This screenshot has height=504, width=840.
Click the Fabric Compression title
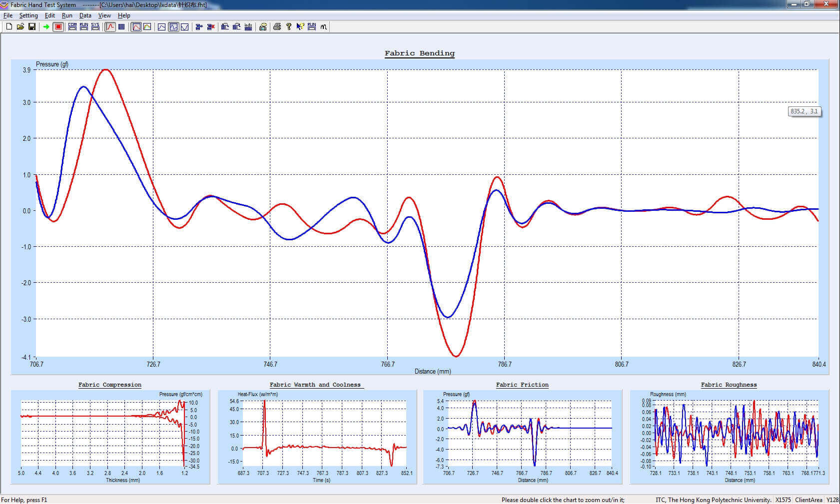click(110, 385)
